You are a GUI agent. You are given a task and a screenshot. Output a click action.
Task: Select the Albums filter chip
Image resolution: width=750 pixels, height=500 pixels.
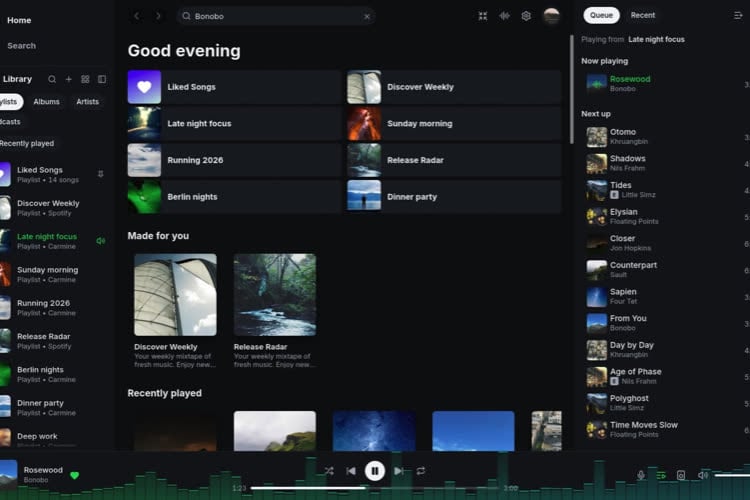point(46,101)
